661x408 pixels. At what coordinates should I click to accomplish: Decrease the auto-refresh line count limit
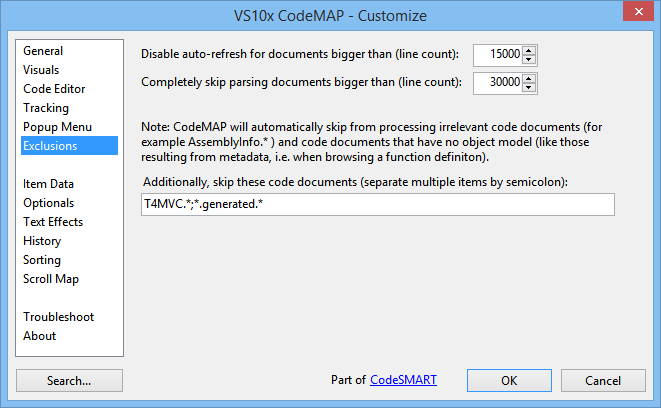pyautogui.click(x=529, y=59)
